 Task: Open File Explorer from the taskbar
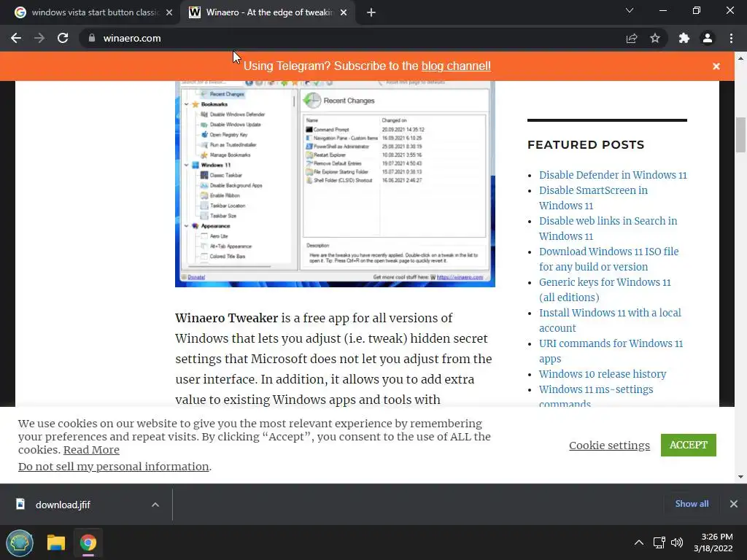[55, 542]
